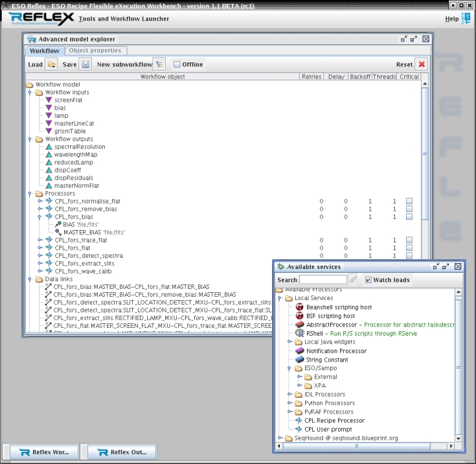This screenshot has height=464, width=476.
Task: Select the Python Processors folder row
Action: point(325,403)
